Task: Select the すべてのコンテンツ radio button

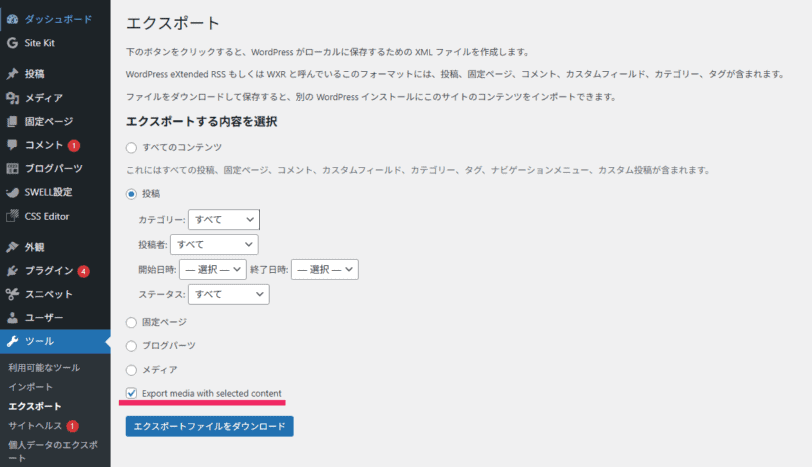Action: coord(132,148)
